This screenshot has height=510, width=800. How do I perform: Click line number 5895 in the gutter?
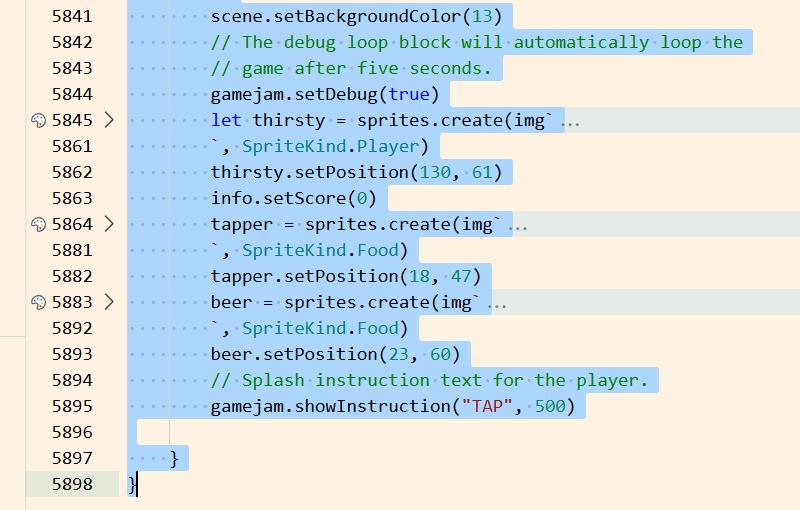pyautogui.click(x=70, y=406)
